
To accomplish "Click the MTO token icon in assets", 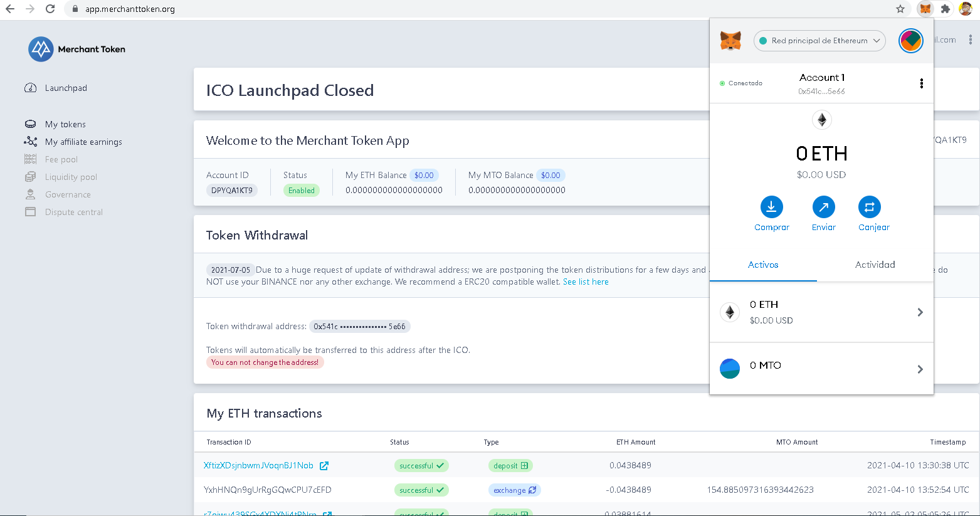I will 730,369.
